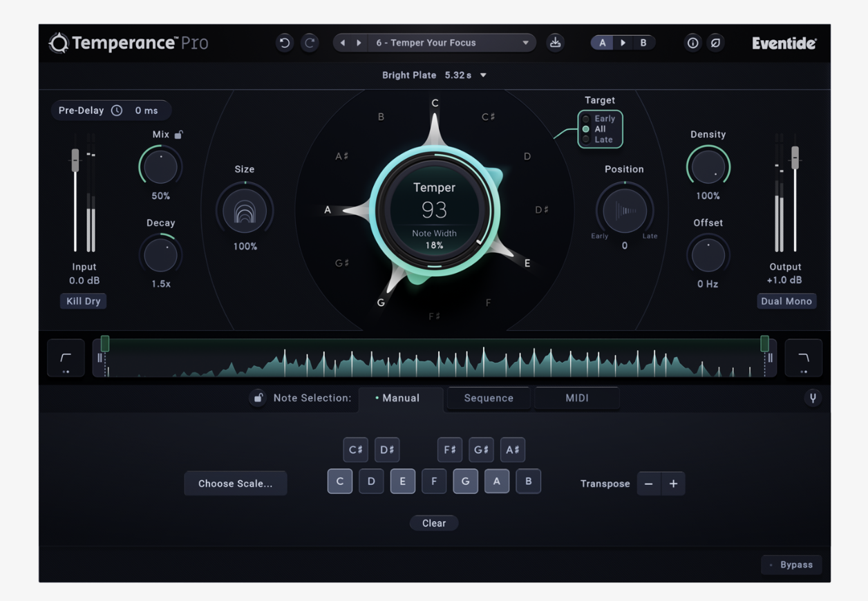Transpose up with plus button
The width and height of the screenshot is (868, 601).
pyautogui.click(x=674, y=484)
